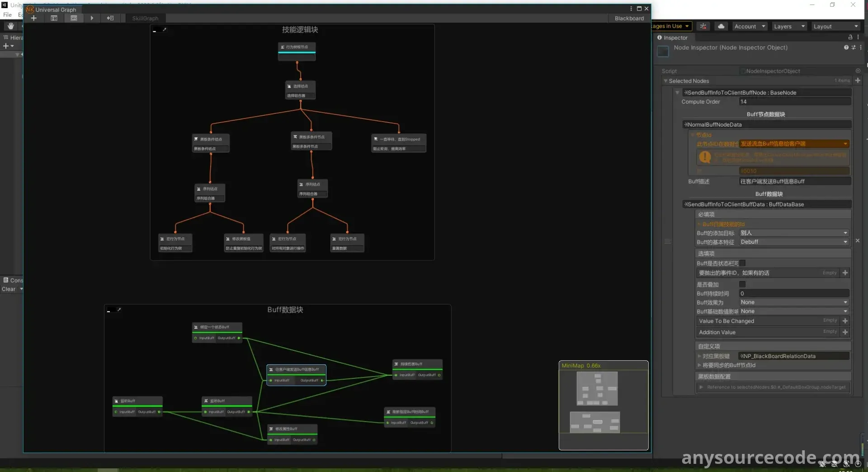The width and height of the screenshot is (868, 472).
Task: Click the export-to-list icon in graph toolbar
Action: coord(110,18)
